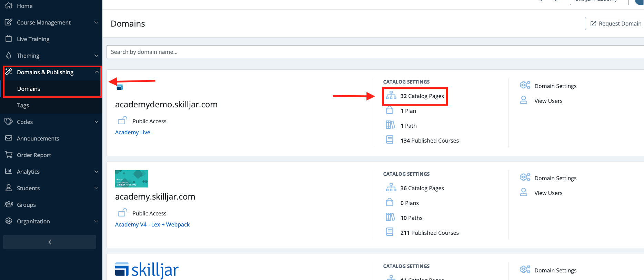
Task: Click academy.skilljar.com teal thumbnail image
Action: (131, 179)
